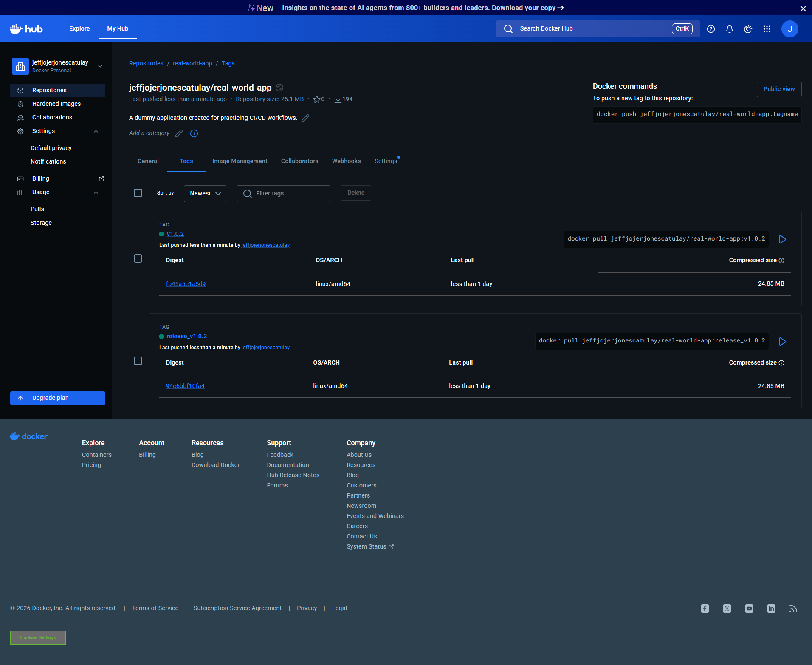Switch to the General tab
The width and height of the screenshot is (812, 665).
(x=148, y=161)
